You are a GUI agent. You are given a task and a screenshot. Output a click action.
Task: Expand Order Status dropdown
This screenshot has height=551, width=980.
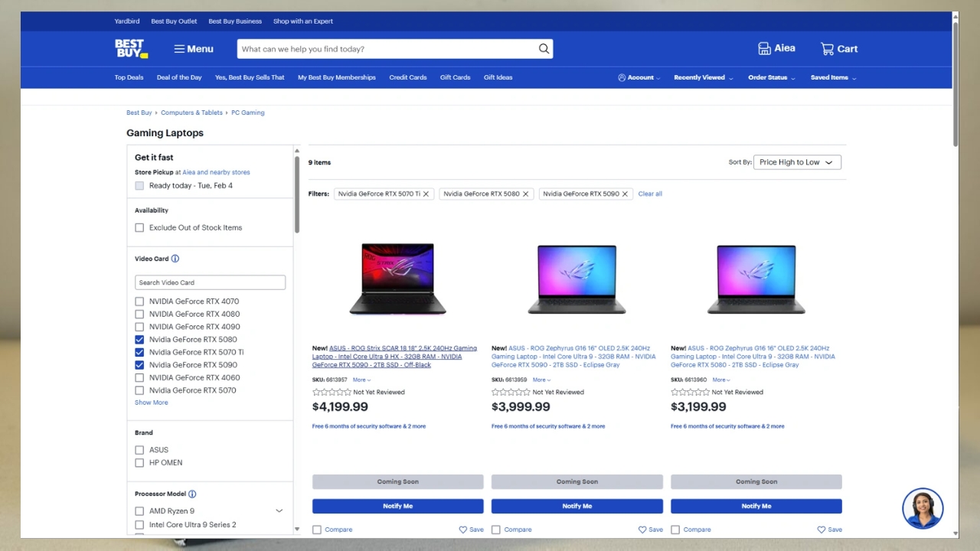click(x=772, y=77)
